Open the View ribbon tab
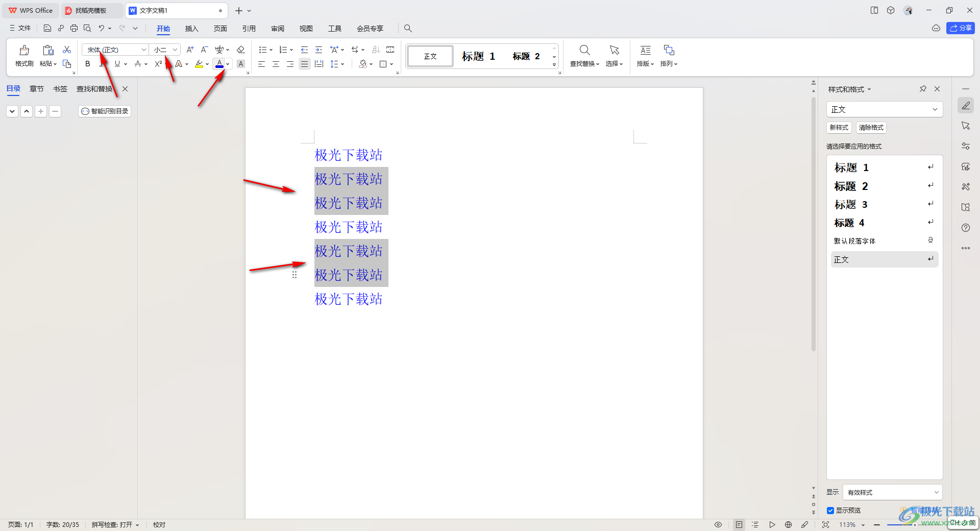 coord(306,29)
